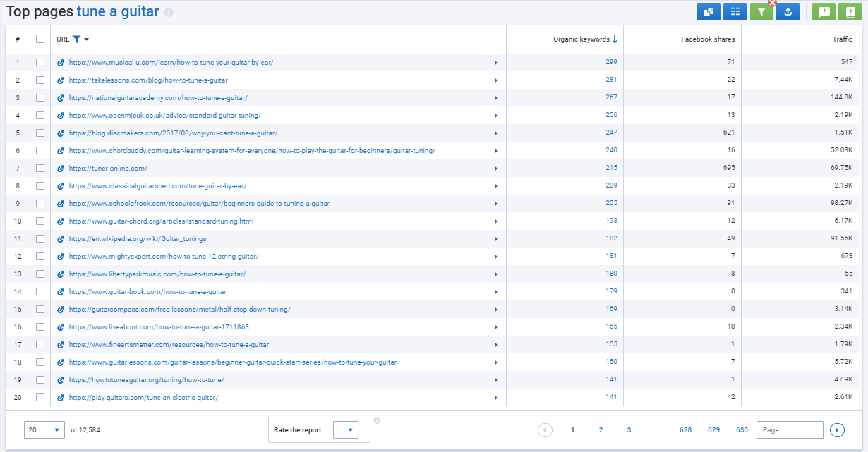The height and width of the screenshot is (452, 868).
Task: Open the list view settings icon
Action: pos(735,11)
